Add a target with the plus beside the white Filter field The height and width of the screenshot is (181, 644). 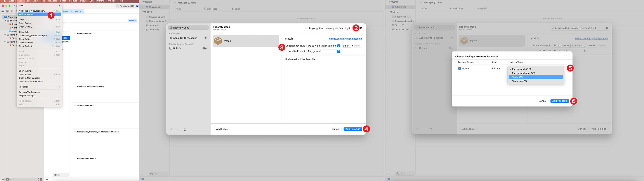coord(46,175)
